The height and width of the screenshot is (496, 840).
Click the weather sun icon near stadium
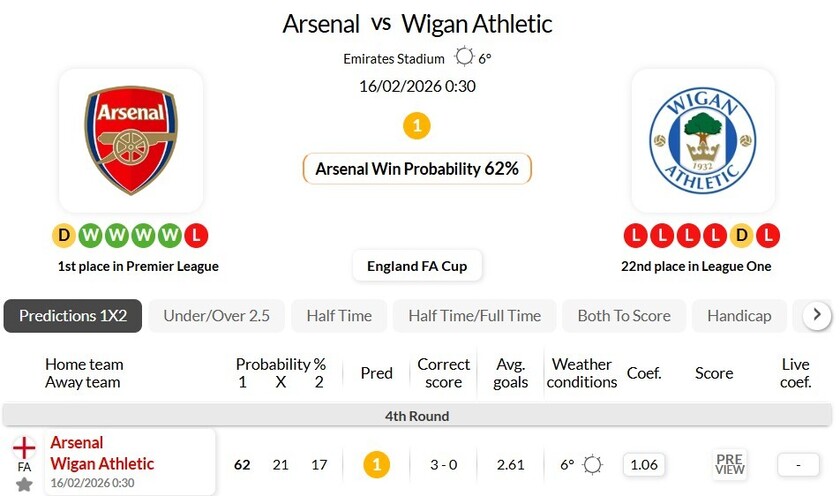tap(464, 57)
